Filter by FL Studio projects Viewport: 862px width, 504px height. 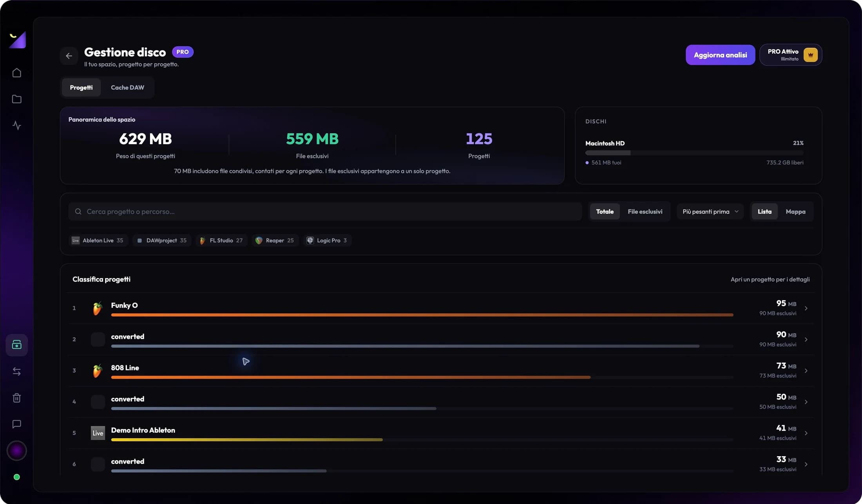click(222, 240)
